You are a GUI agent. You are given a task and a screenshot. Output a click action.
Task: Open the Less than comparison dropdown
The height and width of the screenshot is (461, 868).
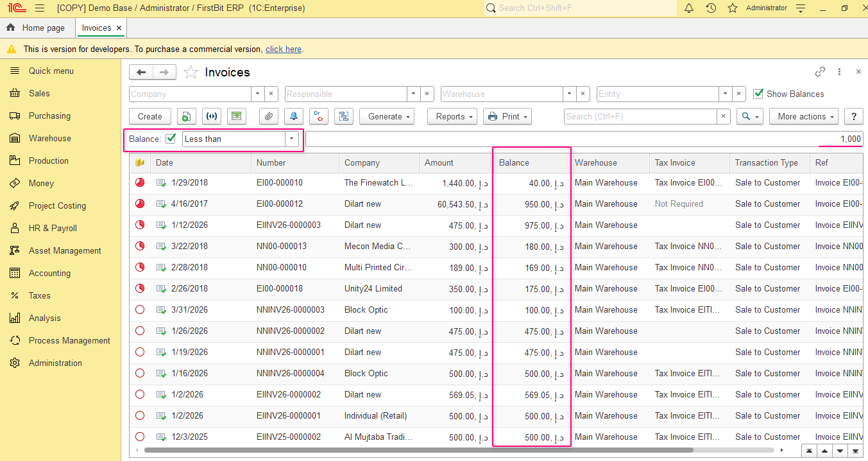(292, 139)
